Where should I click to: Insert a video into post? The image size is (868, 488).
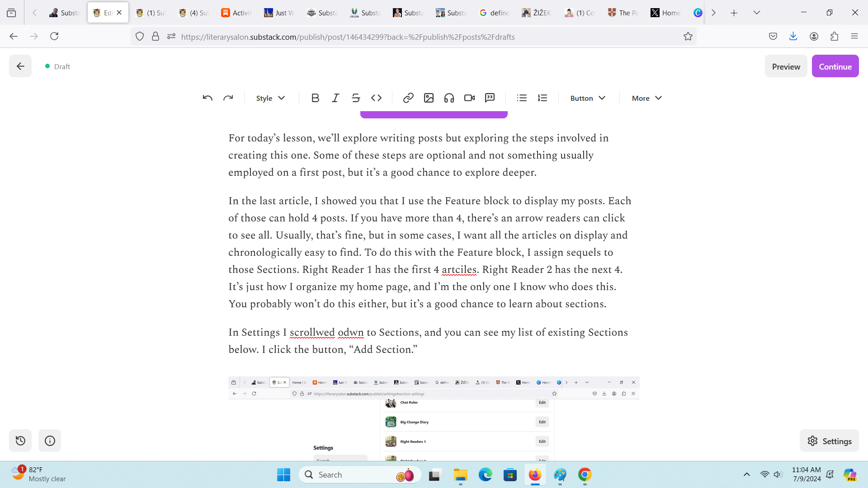coord(469,98)
